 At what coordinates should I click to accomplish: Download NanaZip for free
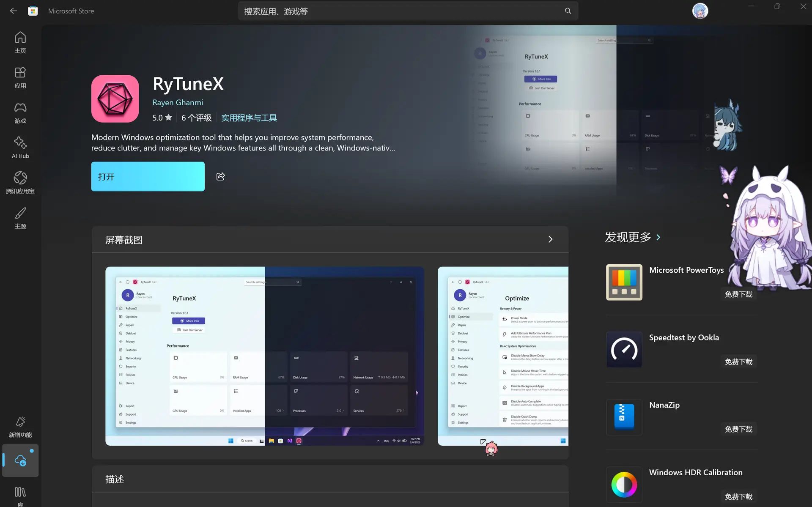tap(738, 429)
